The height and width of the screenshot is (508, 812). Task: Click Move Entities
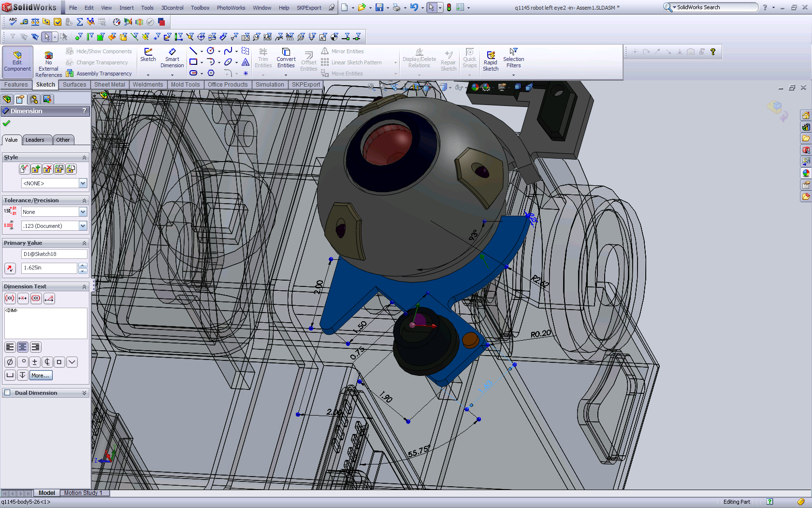[342, 74]
